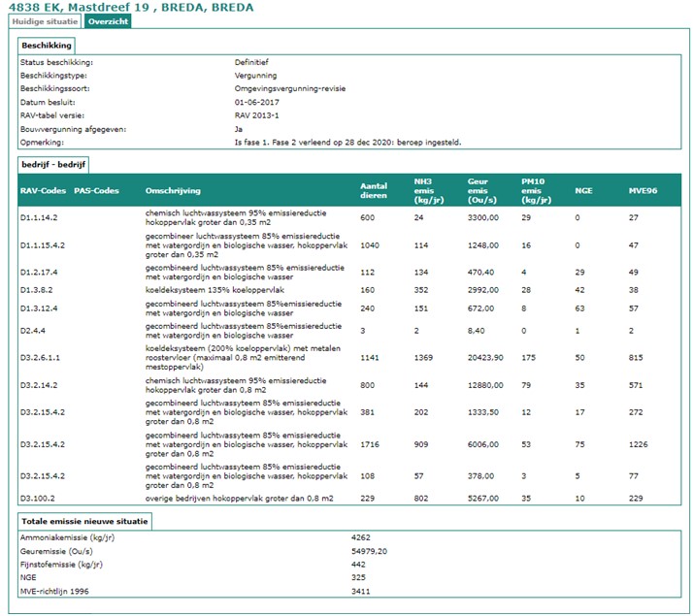Click the RAV 2013-1 version value

257,115
